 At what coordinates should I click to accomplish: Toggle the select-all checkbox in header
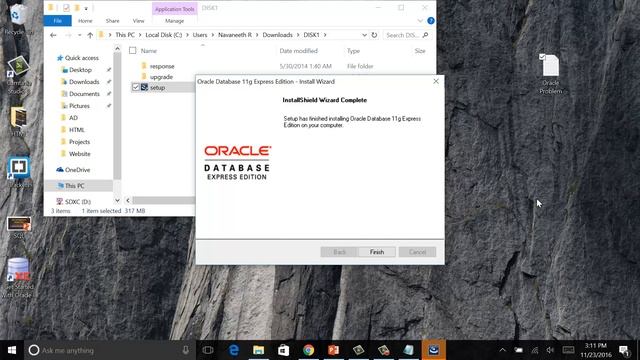click(133, 51)
